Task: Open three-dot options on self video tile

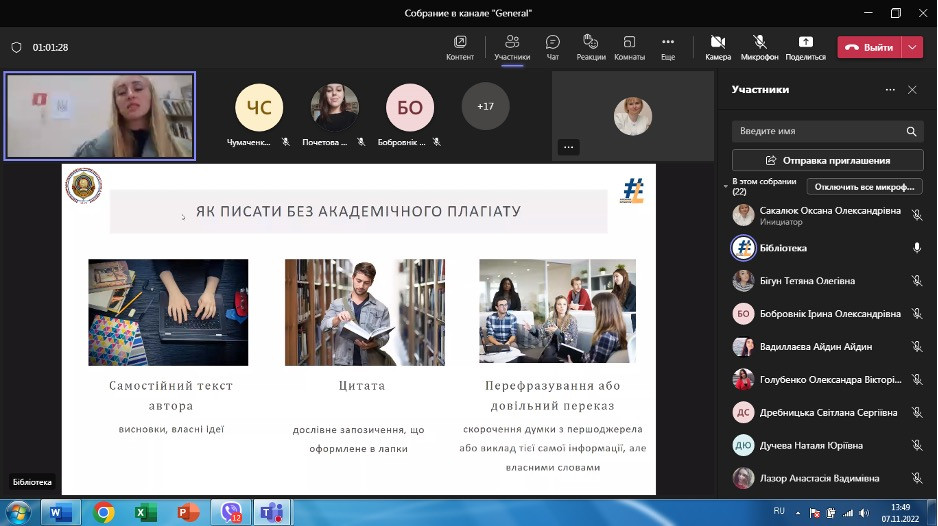Action: click(x=569, y=147)
